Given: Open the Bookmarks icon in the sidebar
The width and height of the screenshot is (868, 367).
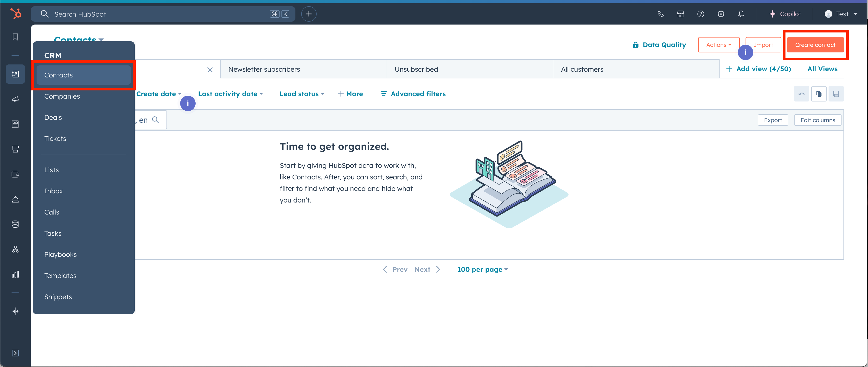Looking at the screenshot, I should [15, 37].
